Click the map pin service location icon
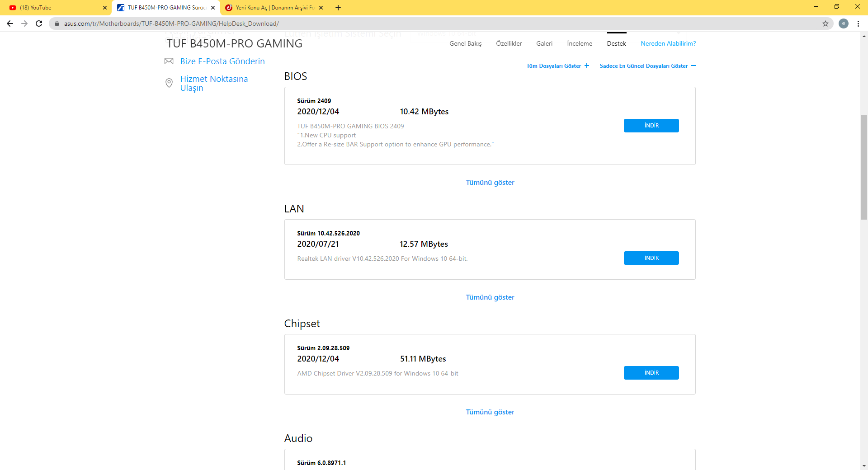 point(169,83)
